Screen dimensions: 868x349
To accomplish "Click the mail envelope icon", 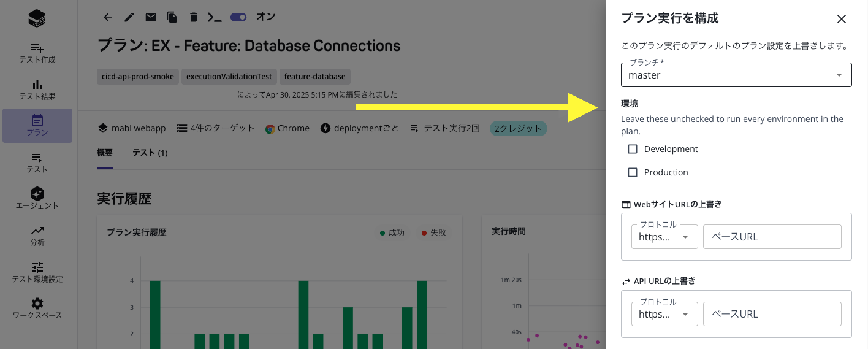I will pos(151,17).
